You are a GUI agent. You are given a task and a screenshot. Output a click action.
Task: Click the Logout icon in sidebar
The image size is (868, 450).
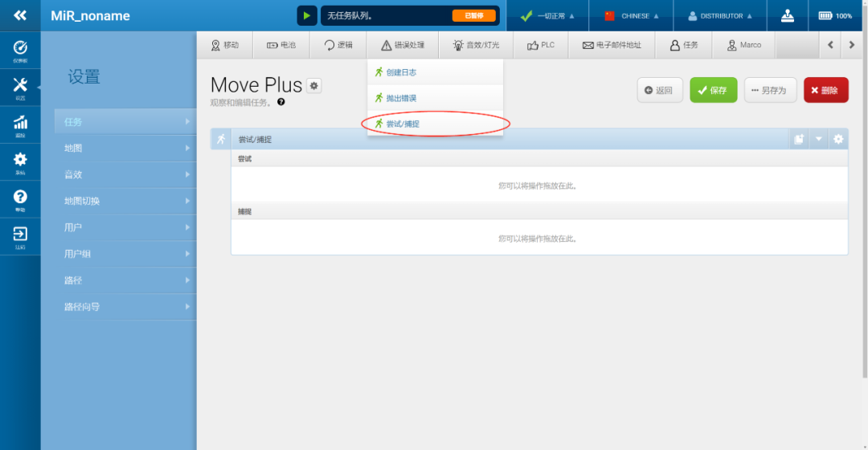click(20, 237)
